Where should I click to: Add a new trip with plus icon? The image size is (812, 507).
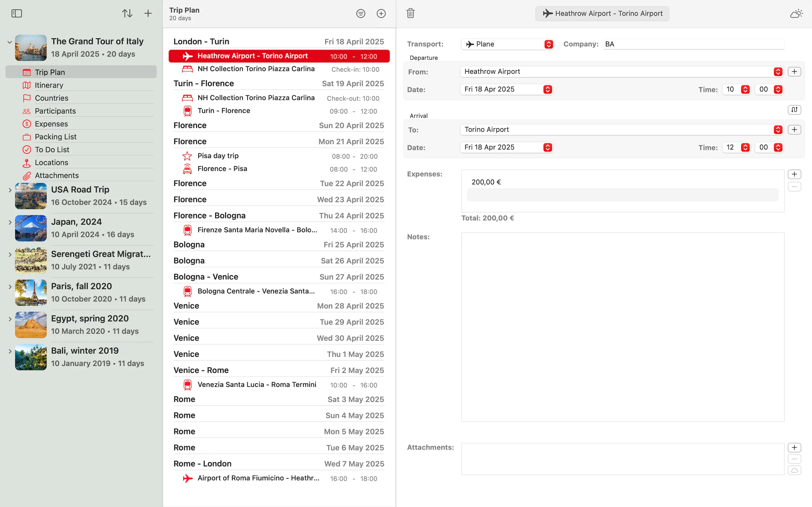click(148, 14)
